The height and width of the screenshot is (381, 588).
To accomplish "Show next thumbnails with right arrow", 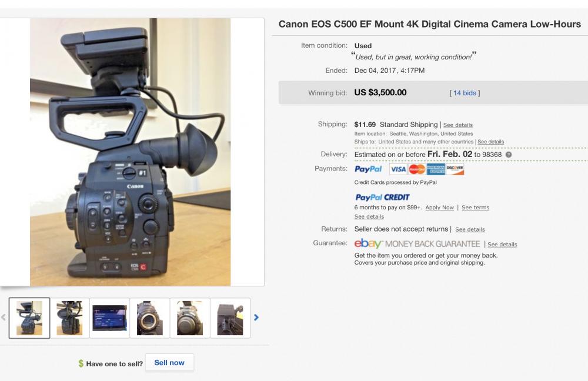I will click(x=256, y=317).
